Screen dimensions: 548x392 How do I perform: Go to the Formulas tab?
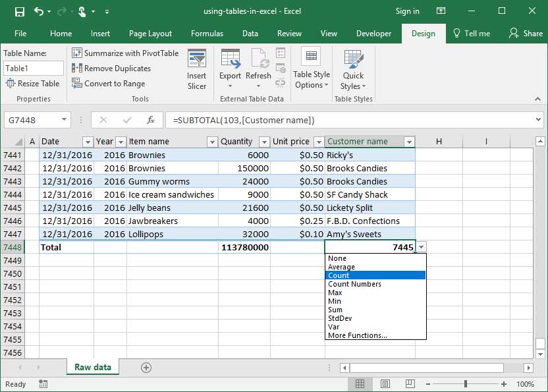[x=207, y=34]
